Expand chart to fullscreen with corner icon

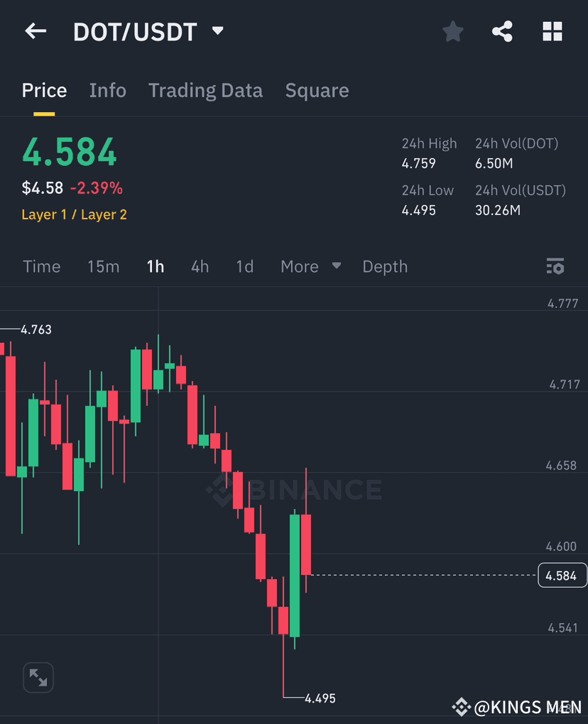[38, 678]
